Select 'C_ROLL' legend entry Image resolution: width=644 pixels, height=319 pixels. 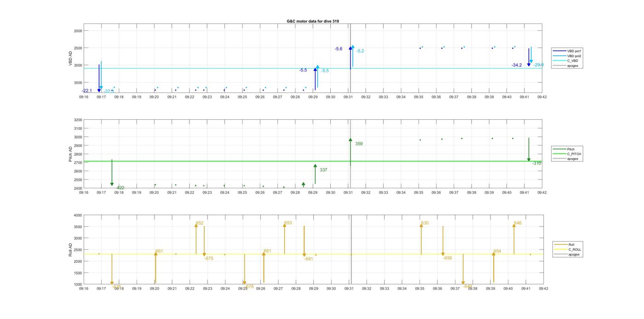coord(575,249)
